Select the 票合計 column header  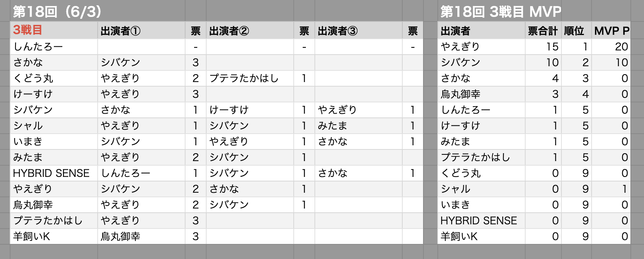[543, 30]
